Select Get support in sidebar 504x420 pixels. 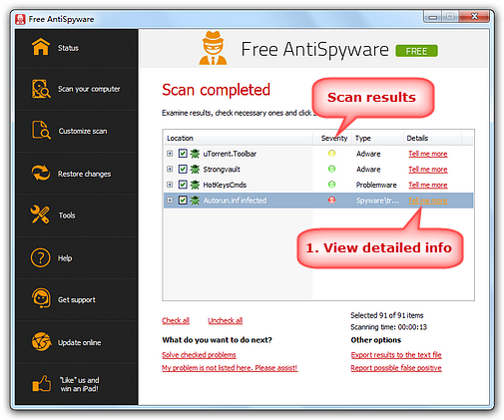77,299
